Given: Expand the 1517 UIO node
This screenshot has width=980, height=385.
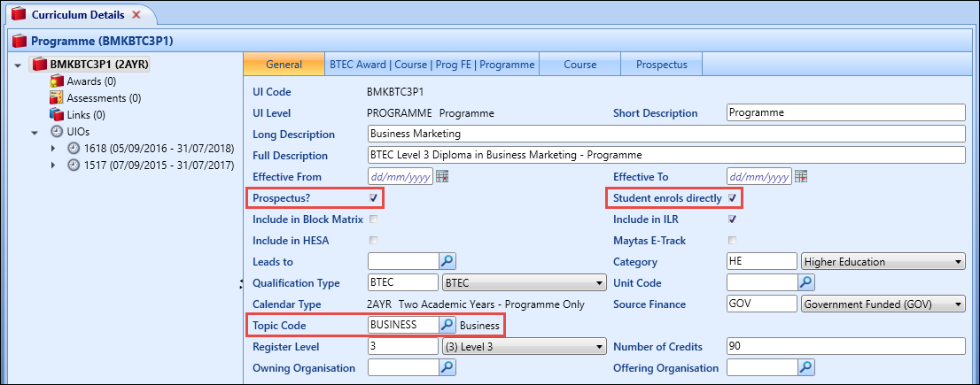Looking at the screenshot, I should 53,166.
